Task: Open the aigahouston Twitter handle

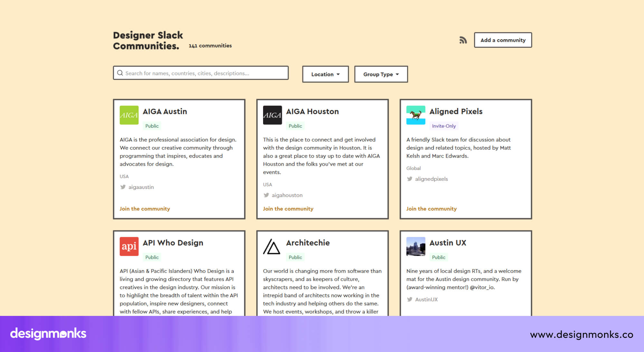Action: point(287,195)
